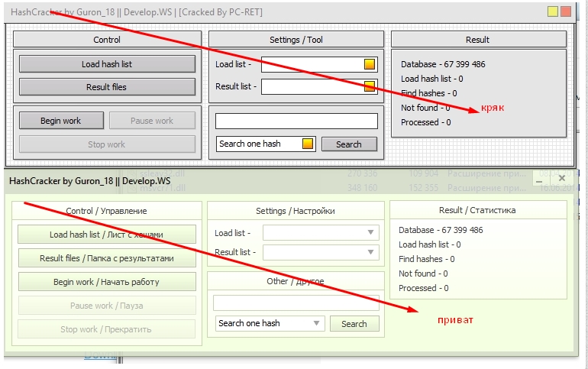588x369 pixels.
Task: Close the private HashCracker window
Action: click(x=562, y=178)
